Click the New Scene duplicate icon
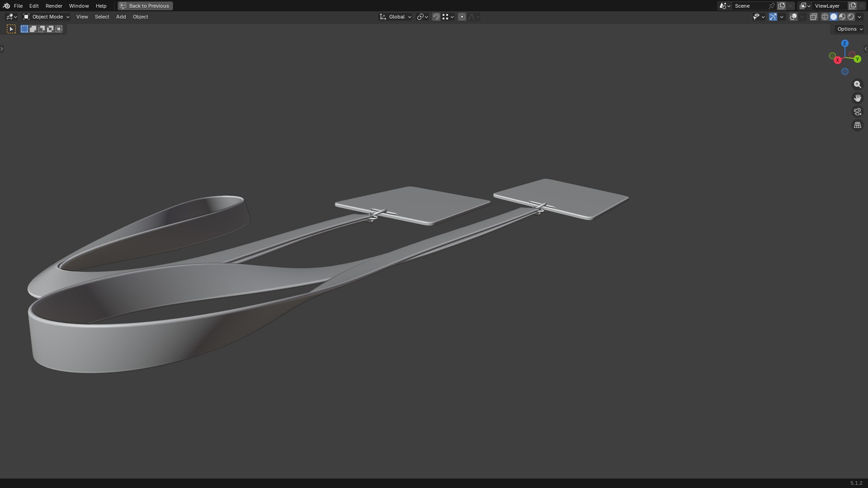 pos(782,6)
